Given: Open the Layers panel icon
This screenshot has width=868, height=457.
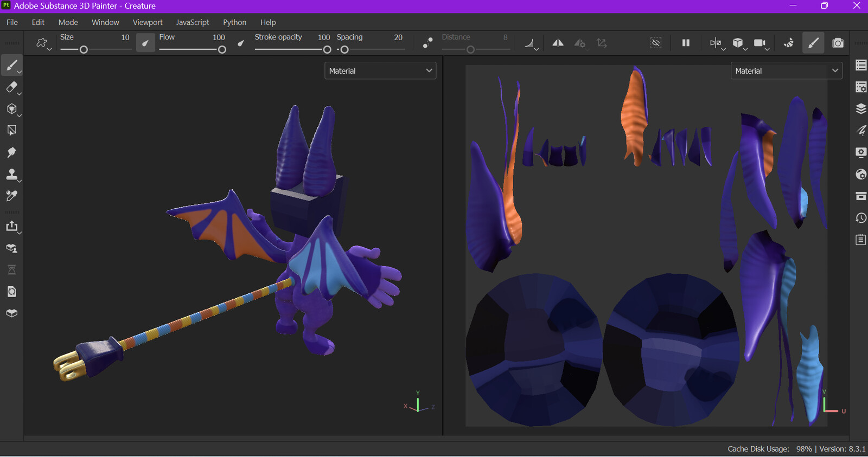Looking at the screenshot, I should (x=860, y=108).
